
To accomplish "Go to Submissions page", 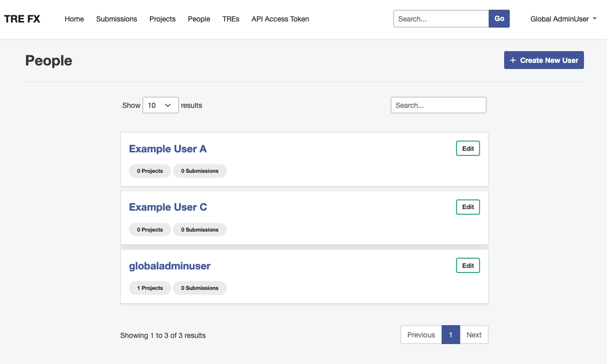I will [x=117, y=19].
